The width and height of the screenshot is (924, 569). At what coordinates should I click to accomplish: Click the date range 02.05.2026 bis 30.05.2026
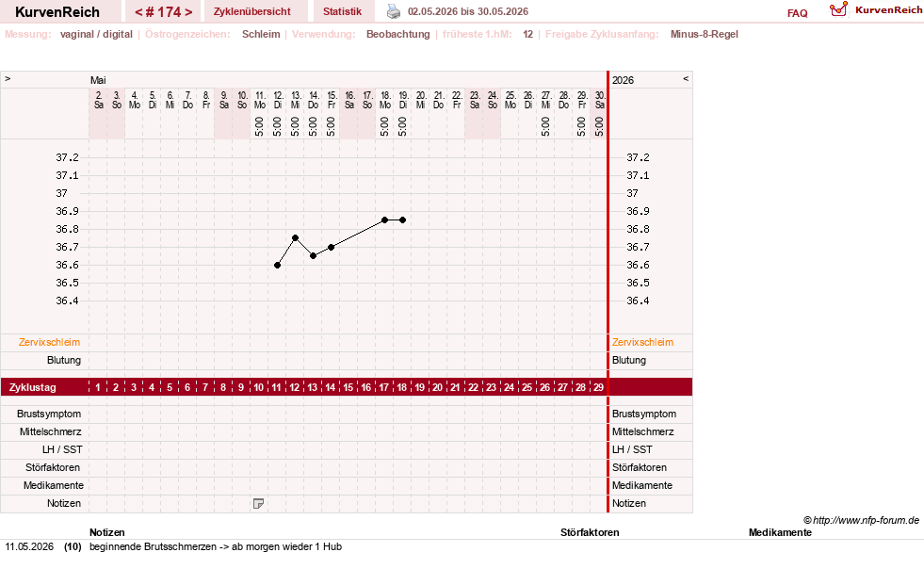pyautogui.click(x=468, y=12)
